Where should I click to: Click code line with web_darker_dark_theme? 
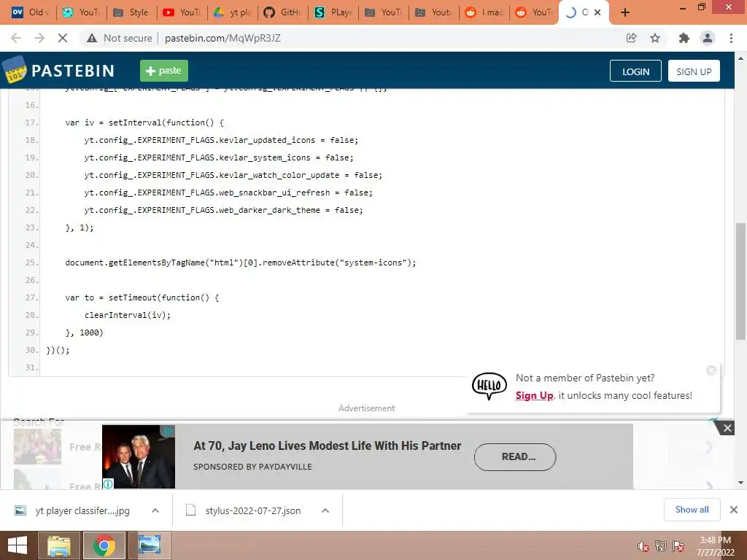point(223,210)
